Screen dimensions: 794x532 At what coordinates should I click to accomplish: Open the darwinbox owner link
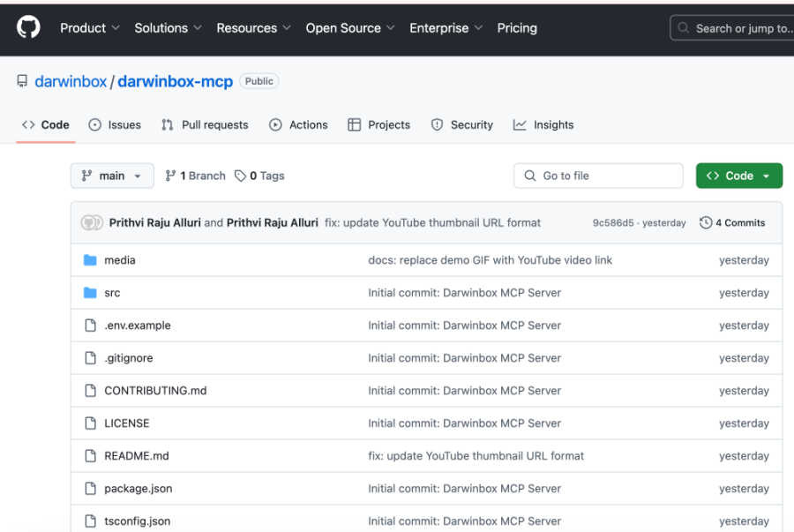[x=71, y=81]
